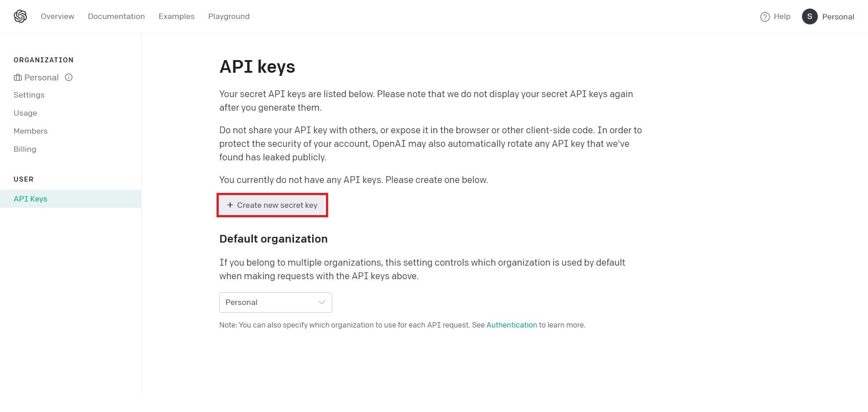This screenshot has width=868, height=412.
Task: Open the Documentation page
Action: point(116,17)
